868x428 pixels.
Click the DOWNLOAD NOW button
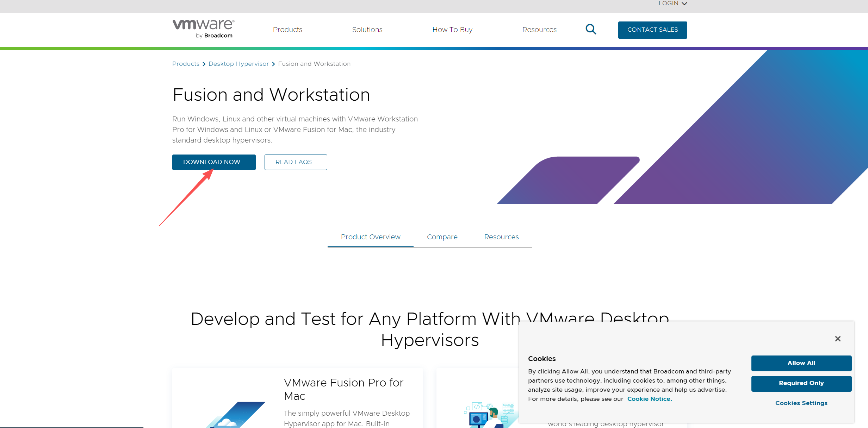tap(213, 162)
